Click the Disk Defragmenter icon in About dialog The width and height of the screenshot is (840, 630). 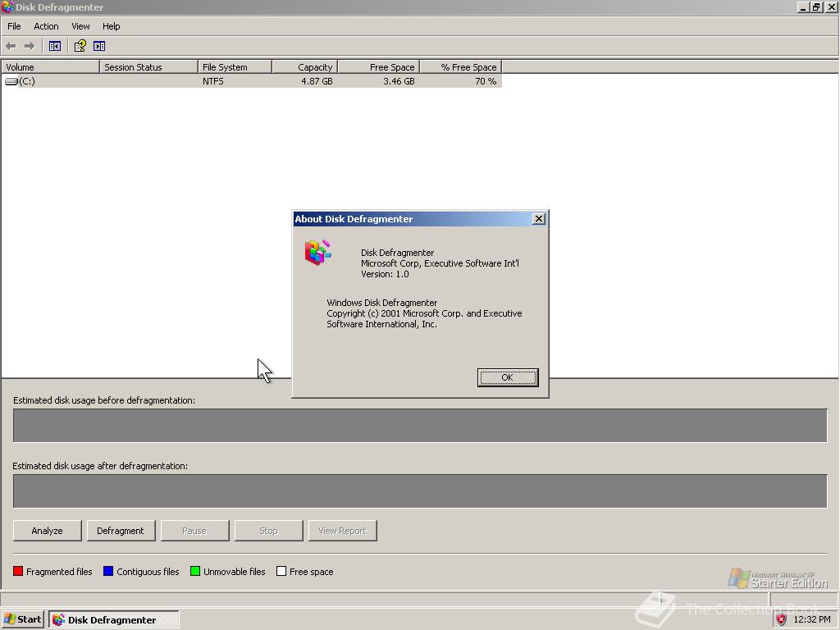318,253
